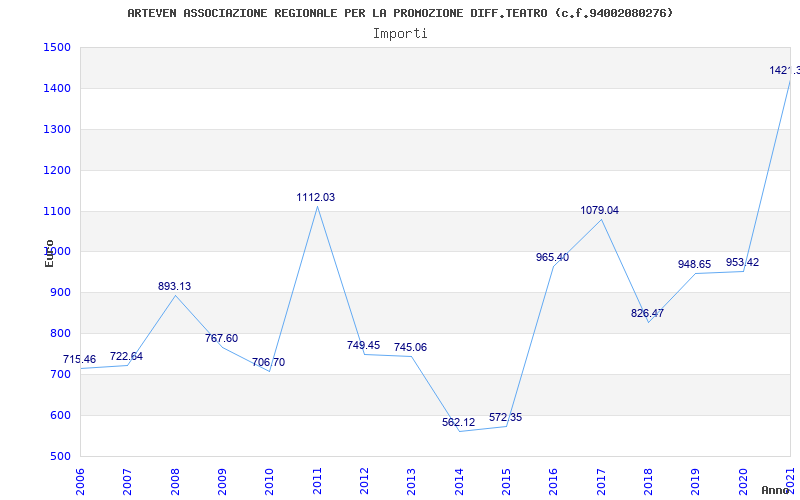Click the 2014 x-axis year label
The height and width of the screenshot is (500, 800).
[x=459, y=482]
